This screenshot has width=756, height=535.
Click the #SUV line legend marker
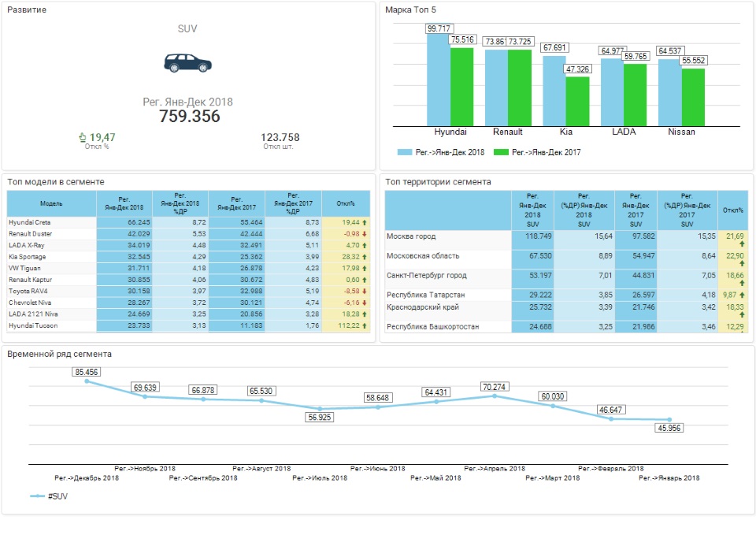pyautogui.click(x=37, y=496)
